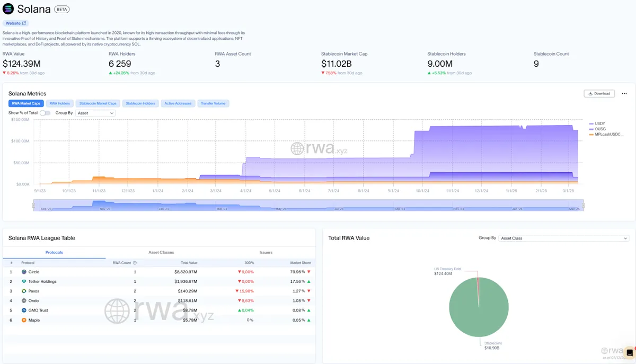Click the left handle of date range slider

33,206
